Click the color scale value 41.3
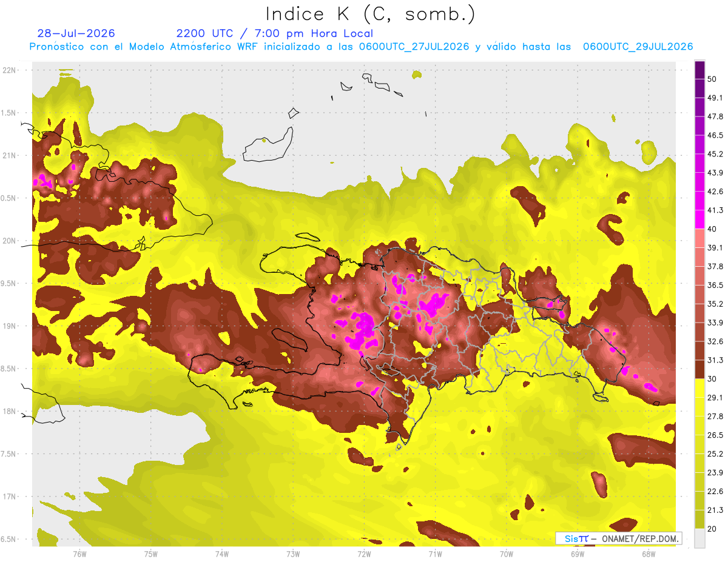Screen dimensions: 728x562 [715, 210]
